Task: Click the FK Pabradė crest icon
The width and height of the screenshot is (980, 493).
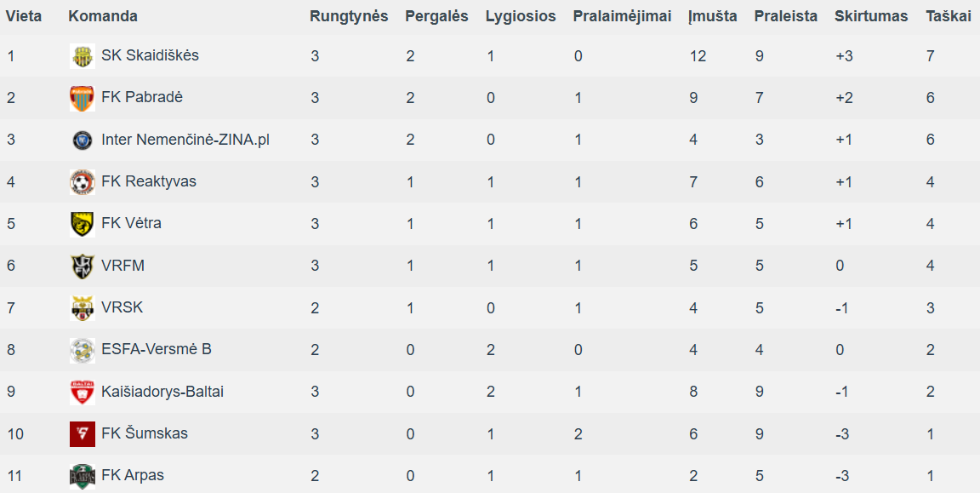Action: click(83, 98)
